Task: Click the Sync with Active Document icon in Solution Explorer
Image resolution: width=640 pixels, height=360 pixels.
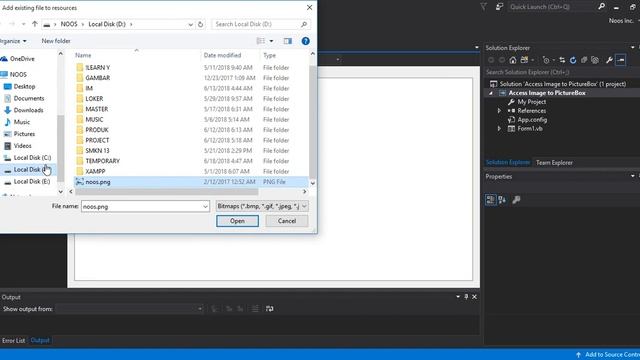Action: [x=562, y=60]
